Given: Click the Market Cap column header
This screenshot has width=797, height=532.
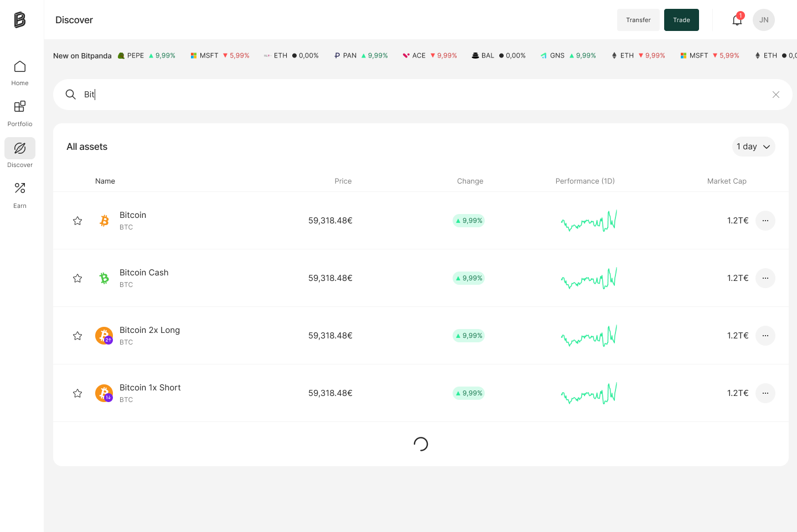Looking at the screenshot, I should [727, 181].
